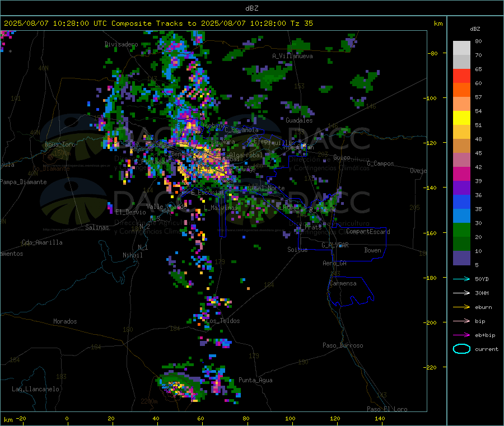Click the 'G_ALVEAR' map label
504x426 pixels.
(335, 245)
